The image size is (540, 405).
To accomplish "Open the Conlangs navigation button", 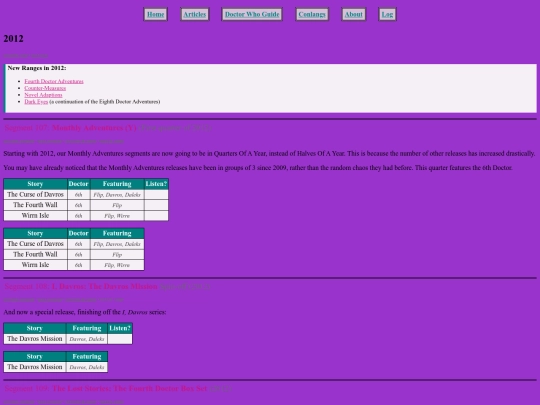I will 312,14.
